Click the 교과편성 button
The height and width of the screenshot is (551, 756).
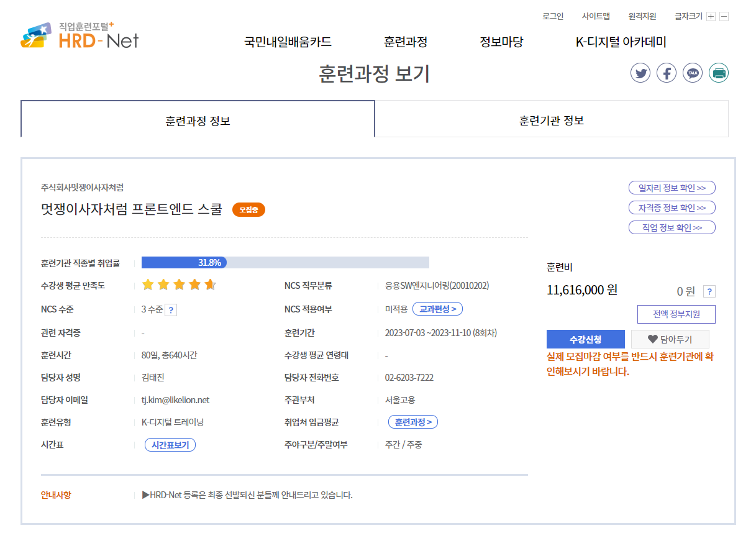[x=437, y=309]
